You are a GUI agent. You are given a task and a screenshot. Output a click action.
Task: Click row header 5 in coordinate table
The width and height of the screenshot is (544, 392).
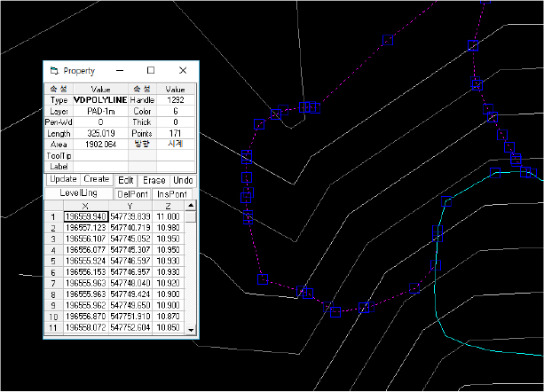[53, 261]
